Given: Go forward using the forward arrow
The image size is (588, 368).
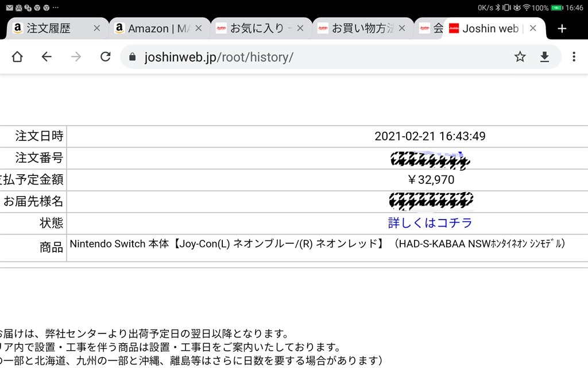Looking at the screenshot, I should click(x=76, y=57).
